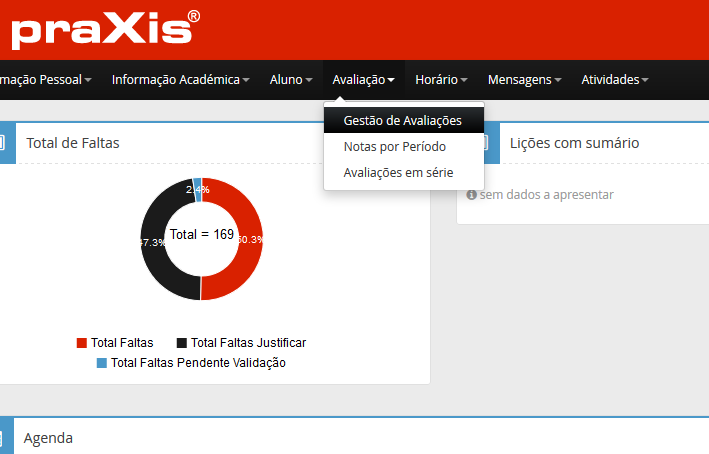The width and height of the screenshot is (709, 454).
Task: Toggle Total Faltas Justificar legend series
Action: pyautogui.click(x=240, y=343)
